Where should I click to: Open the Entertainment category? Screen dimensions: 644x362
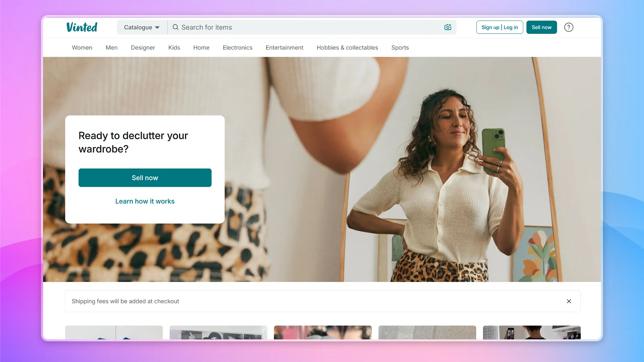click(x=285, y=47)
